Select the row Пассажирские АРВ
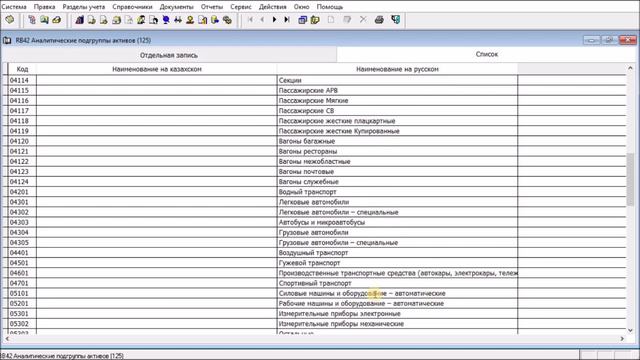The height and width of the screenshot is (360, 640). pyautogui.click(x=314, y=91)
